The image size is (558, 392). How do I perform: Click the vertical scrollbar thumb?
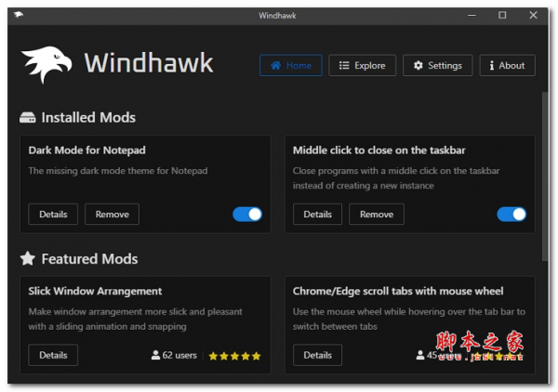point(544,176)
